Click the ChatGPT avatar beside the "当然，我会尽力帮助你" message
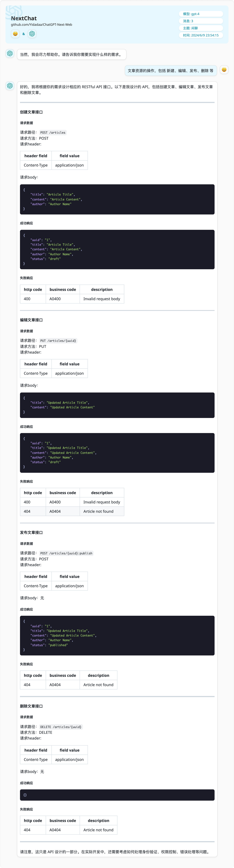 tap(10, 54)
